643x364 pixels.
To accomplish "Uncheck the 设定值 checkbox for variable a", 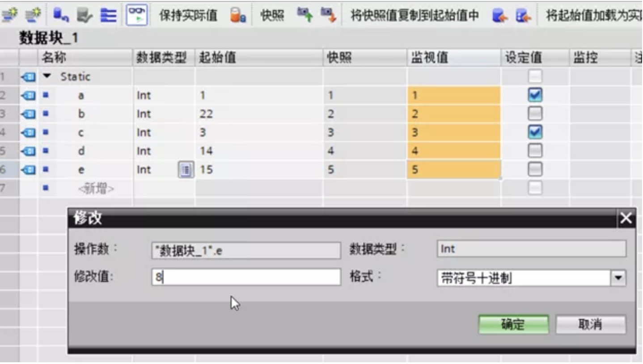I will (x=535, y=95).
